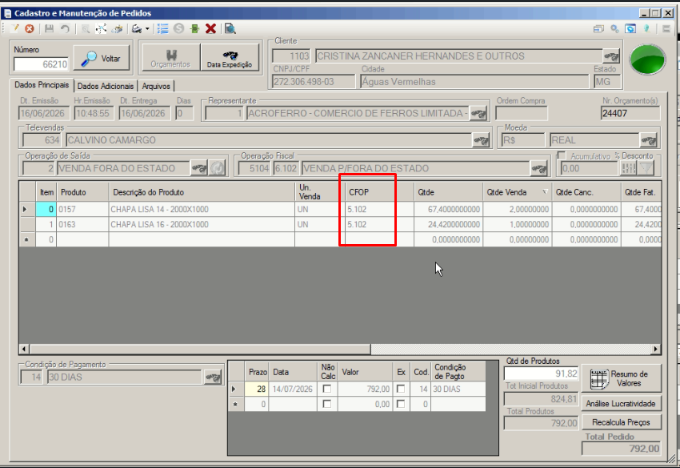The height and width of the screenshot is (468, 680).
Task: Click in the Qtd de Produtos field 91,82
Action: pos(541,373)
